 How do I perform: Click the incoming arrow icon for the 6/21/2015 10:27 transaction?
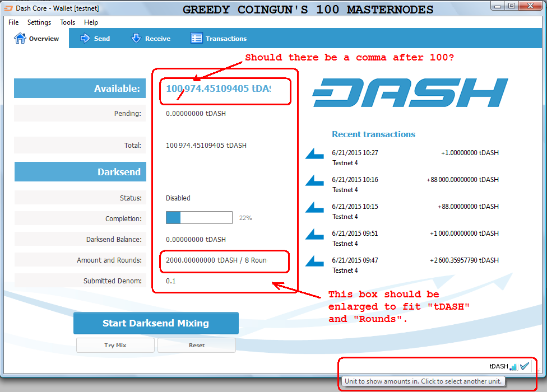314,153
